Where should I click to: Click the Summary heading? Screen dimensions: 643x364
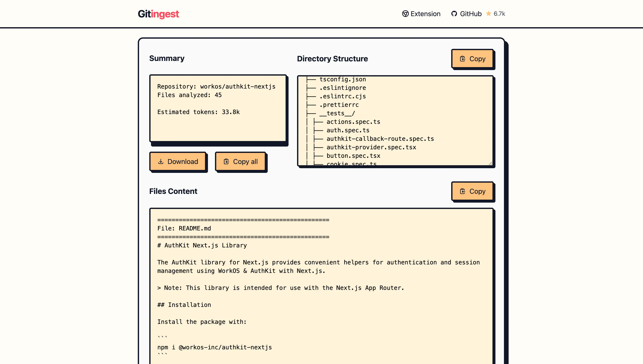pyautogui.click(x=167, y=58)
